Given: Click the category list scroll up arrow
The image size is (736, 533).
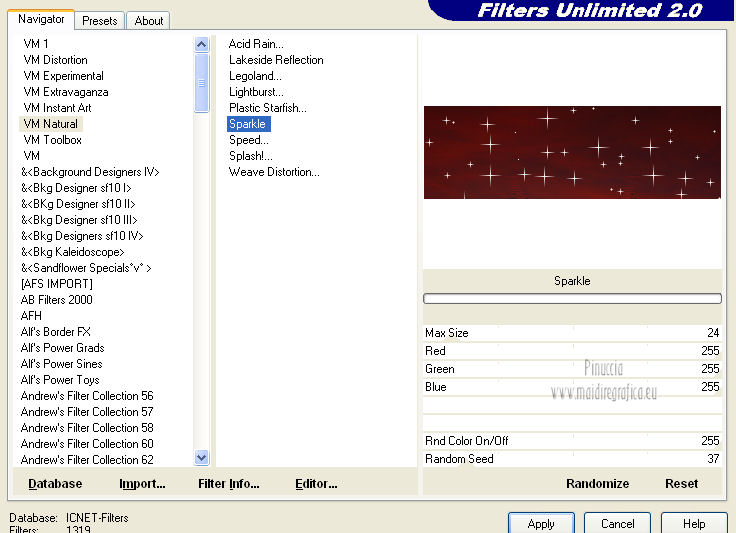Looking at the screenshot, I should (202, 45).
